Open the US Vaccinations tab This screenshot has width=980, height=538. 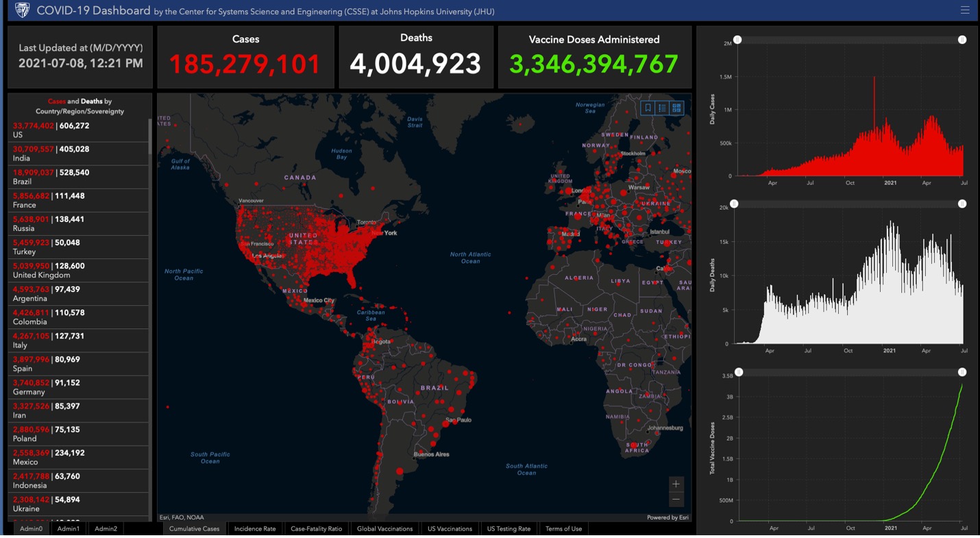tap(450, 529)
